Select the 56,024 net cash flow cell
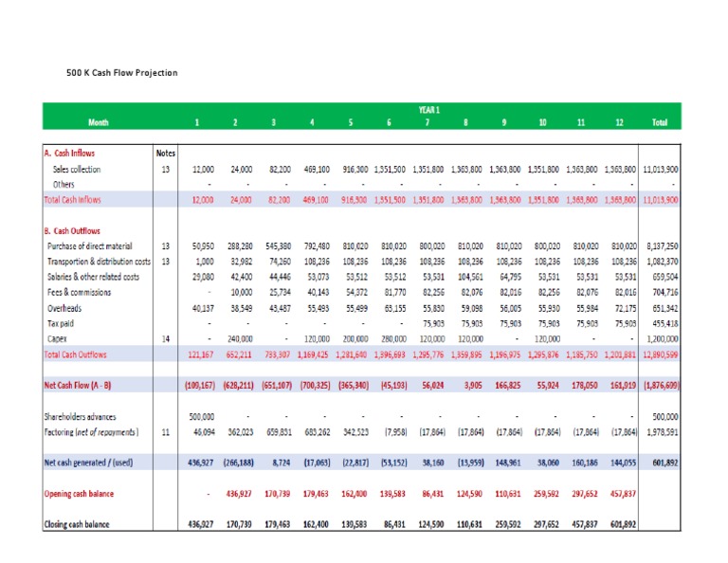728x563 pixels. click(x=432, y=385)
